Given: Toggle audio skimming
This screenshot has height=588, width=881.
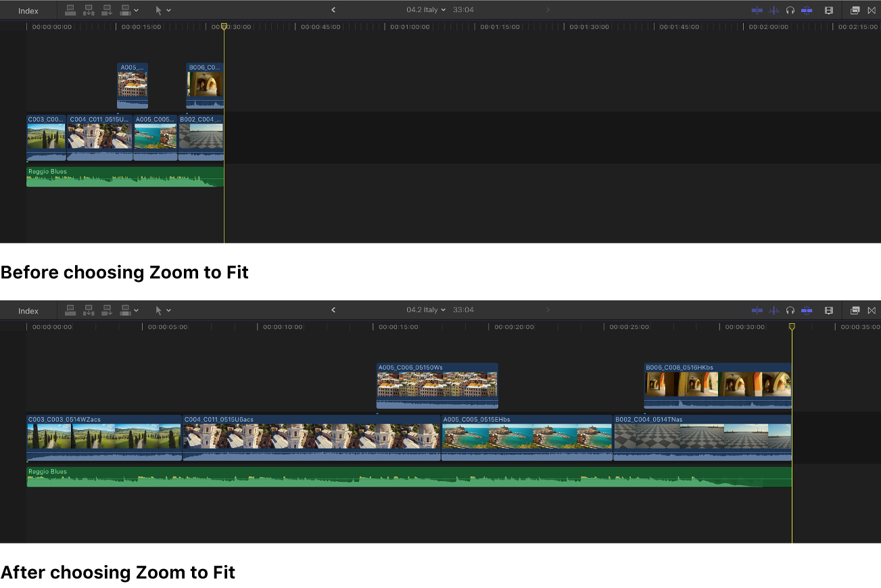Looking at the screenshot, I should click(x=774, y=9).
